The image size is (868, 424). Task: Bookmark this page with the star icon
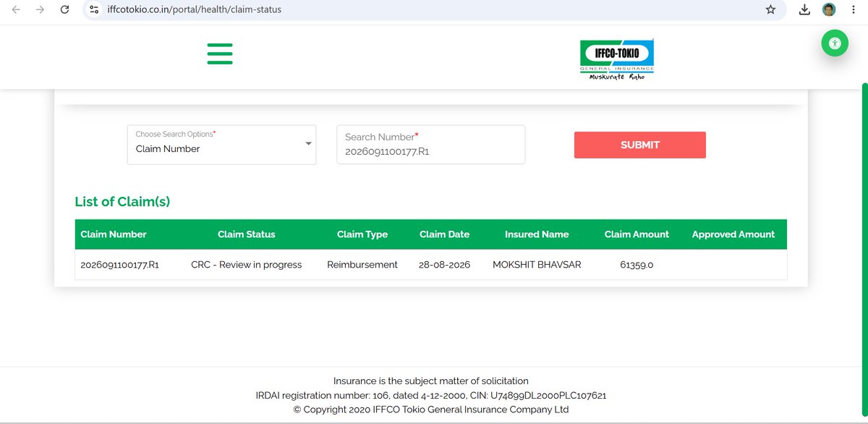(770, 9)
